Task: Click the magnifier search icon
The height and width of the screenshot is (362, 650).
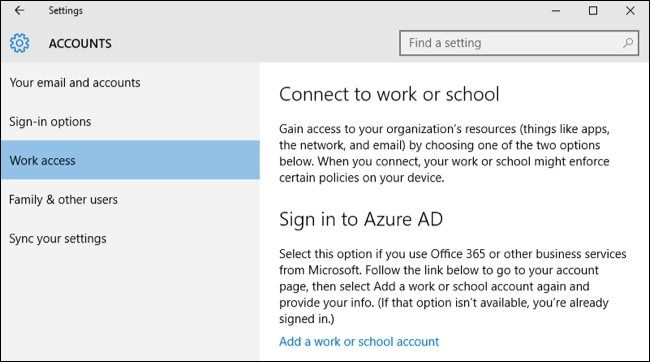Action: coord(628,43)
